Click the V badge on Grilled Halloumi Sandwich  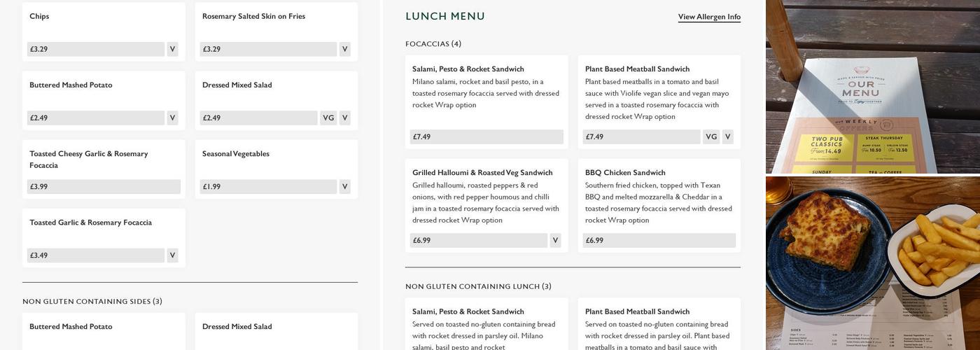556,241
